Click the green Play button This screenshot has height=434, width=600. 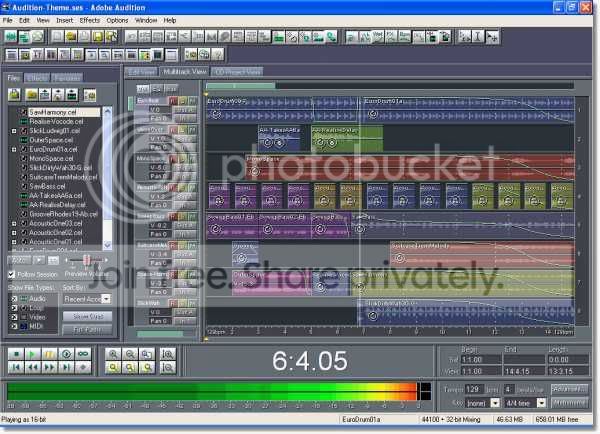point(33,354)
